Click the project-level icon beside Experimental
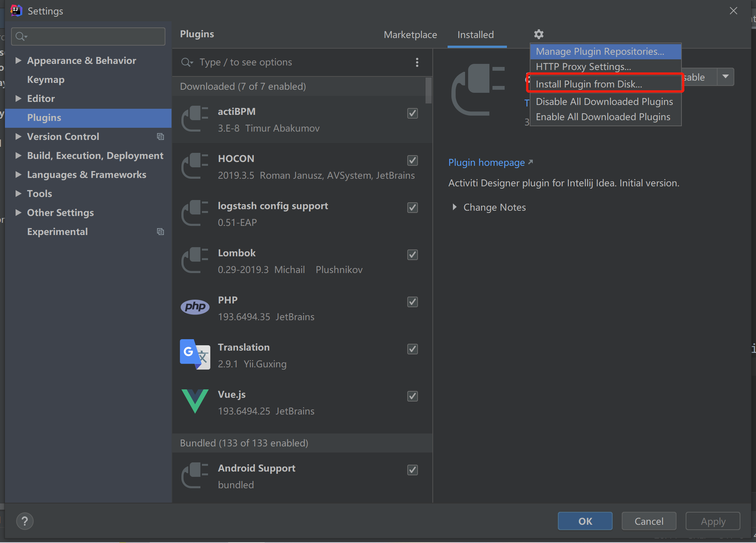Image resolution: width=756 pixels, height=543 pixels. coord(160,232)
